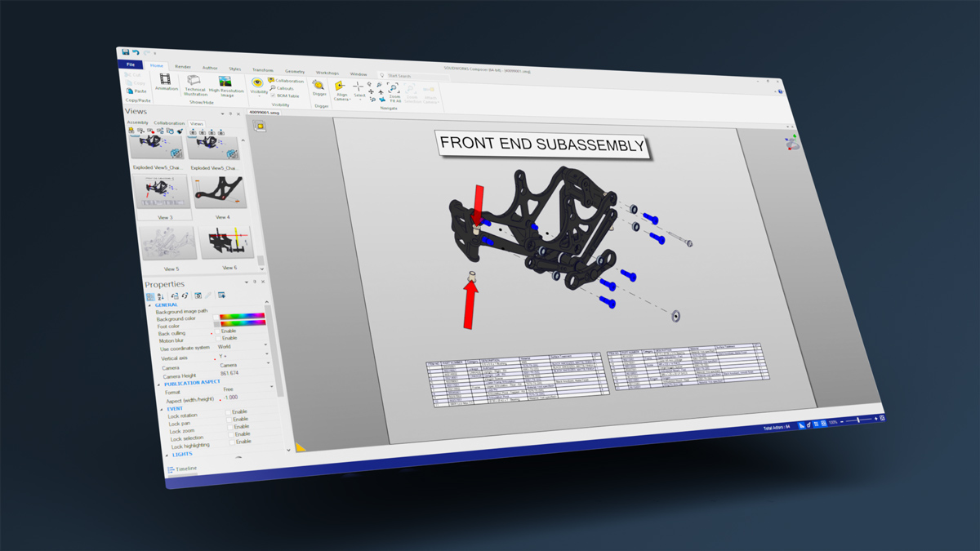Collapse the EVENT properties section
The width and height of the screenshot is (980, 551).
(x=162, y=408)
